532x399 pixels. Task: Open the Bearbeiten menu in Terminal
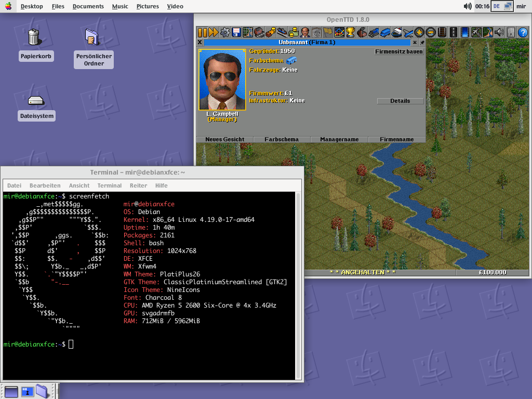point(45,185)
